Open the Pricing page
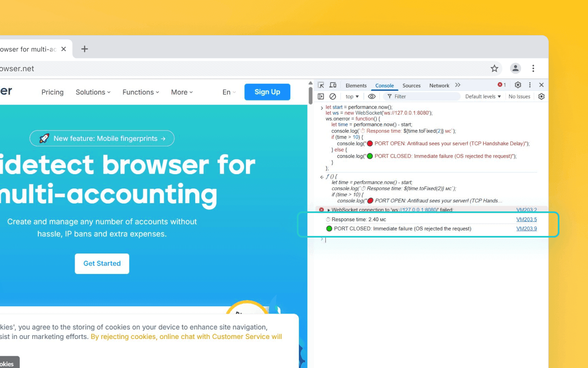 pos(53,92)
